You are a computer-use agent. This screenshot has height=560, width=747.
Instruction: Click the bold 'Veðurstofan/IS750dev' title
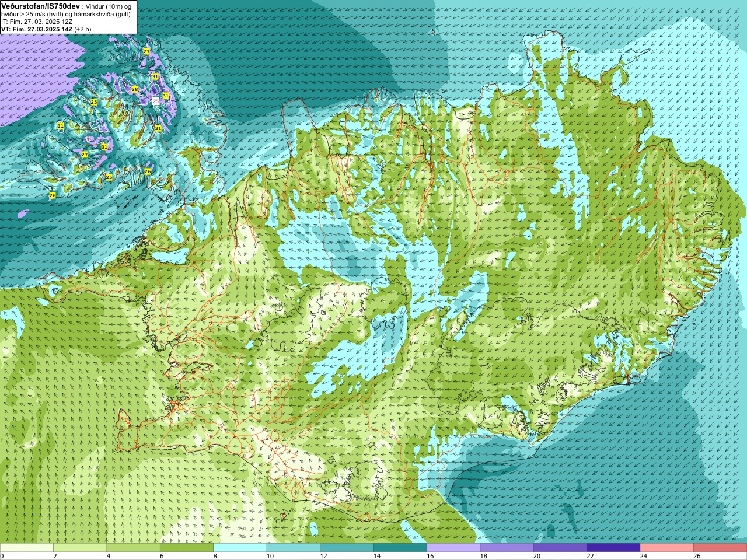40,6
